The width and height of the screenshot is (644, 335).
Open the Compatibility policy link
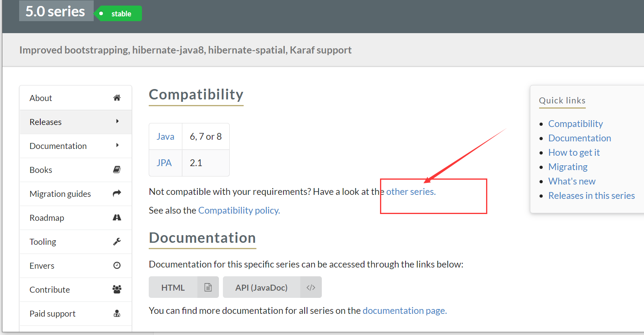[239, 210]
